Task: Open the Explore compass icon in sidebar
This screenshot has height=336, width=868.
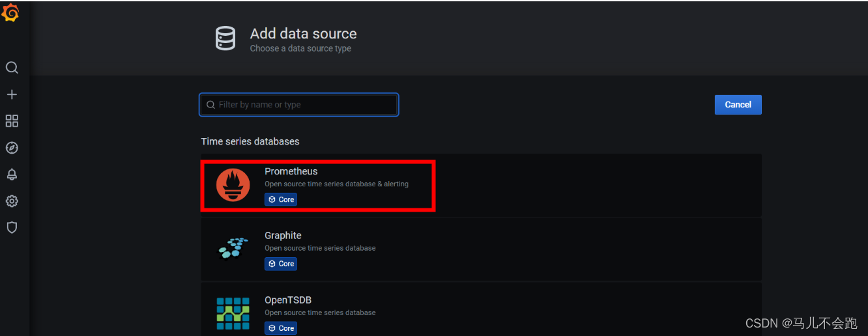Action: (12, 148)
